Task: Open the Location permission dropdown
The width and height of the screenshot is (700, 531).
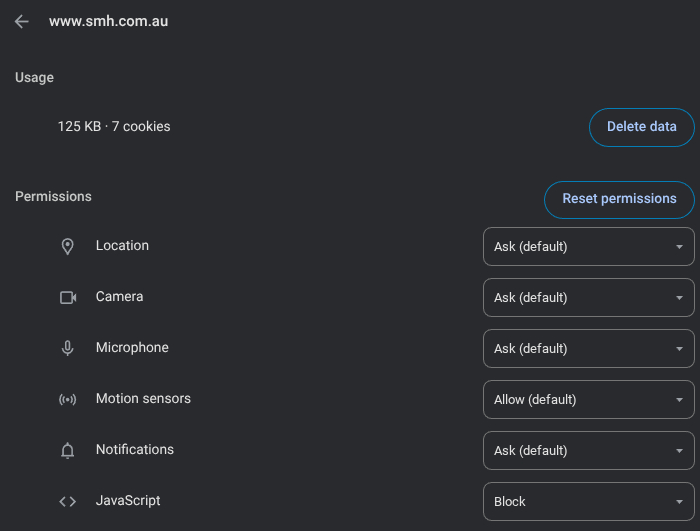Action: 588,246
